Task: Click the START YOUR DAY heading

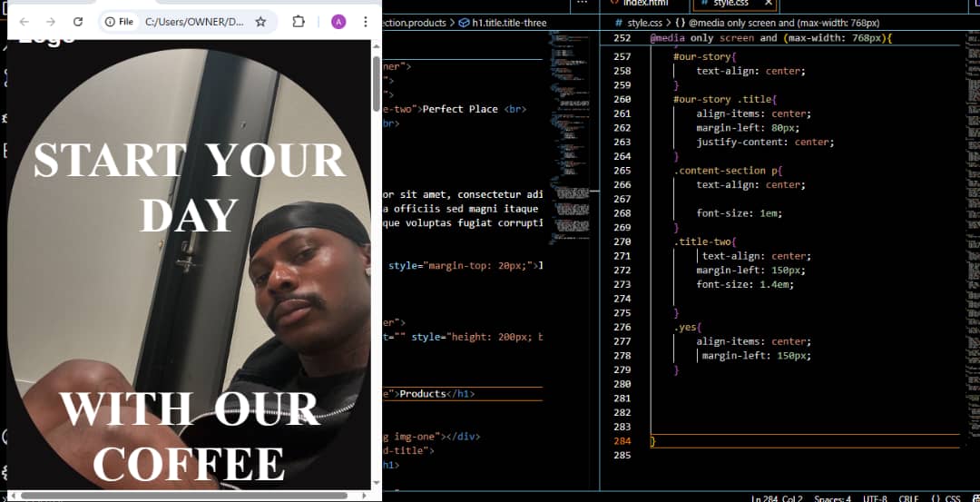Action: point(189,188)
